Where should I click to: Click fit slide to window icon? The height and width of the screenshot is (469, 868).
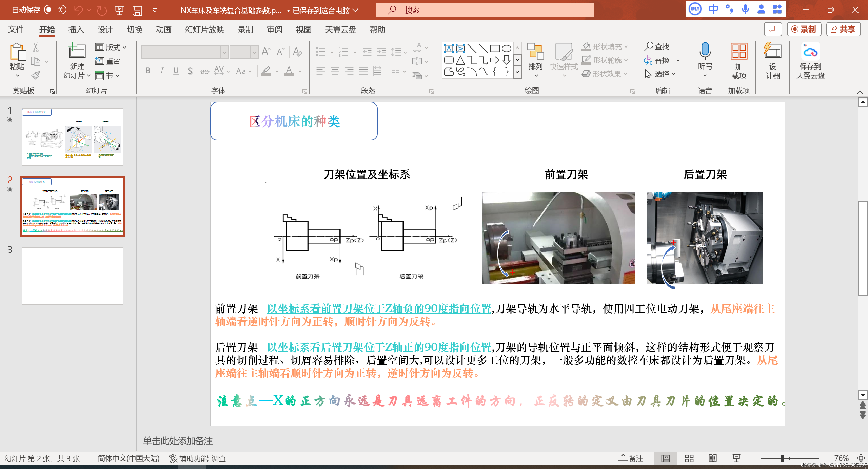click(861, 458)
